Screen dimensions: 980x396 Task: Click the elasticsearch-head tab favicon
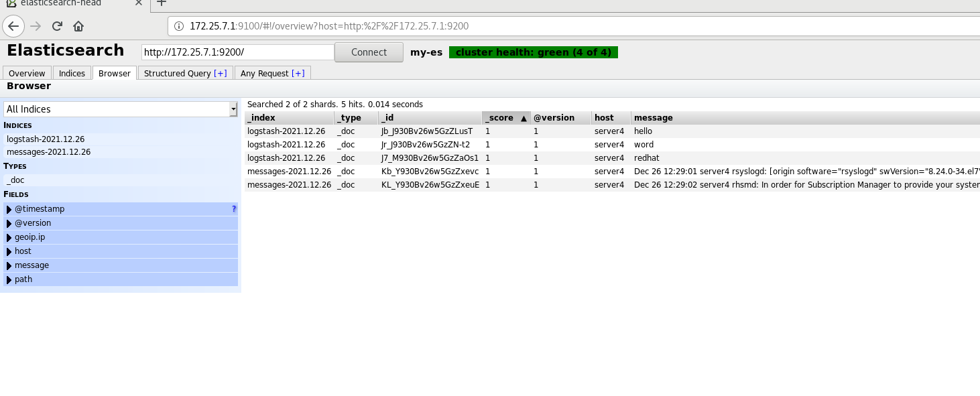point(11,3)
